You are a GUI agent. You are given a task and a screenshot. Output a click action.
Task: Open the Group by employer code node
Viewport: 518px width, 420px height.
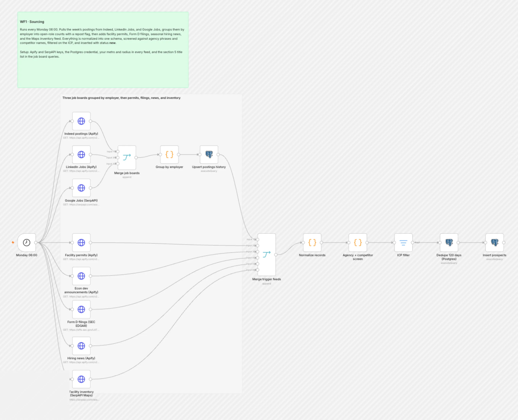(x=169, y=154)
